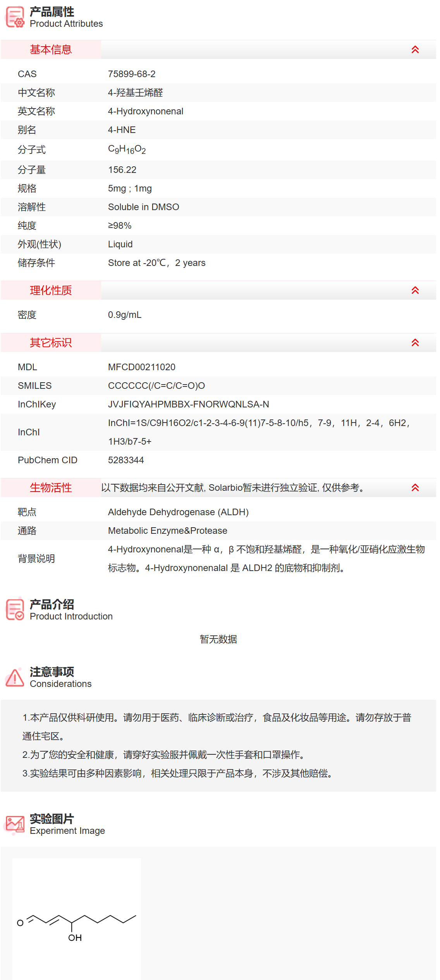Collapse the 生物活性 section chevron

pyautogui.click(x=415, y=488)
